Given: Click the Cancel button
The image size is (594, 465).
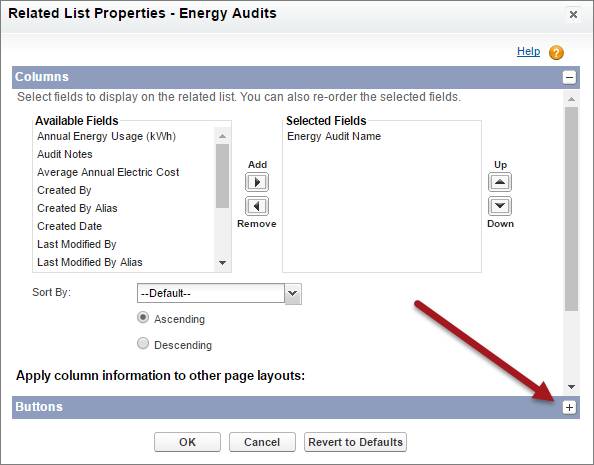Looking at the screenshot, I should [x=262, y=442].
